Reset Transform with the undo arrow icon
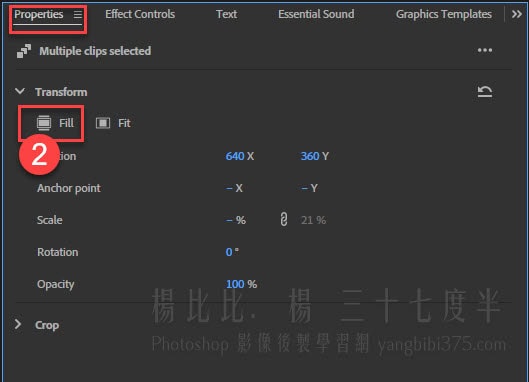The height and width of the screenshot is (382, 529). tap(485, 92)
